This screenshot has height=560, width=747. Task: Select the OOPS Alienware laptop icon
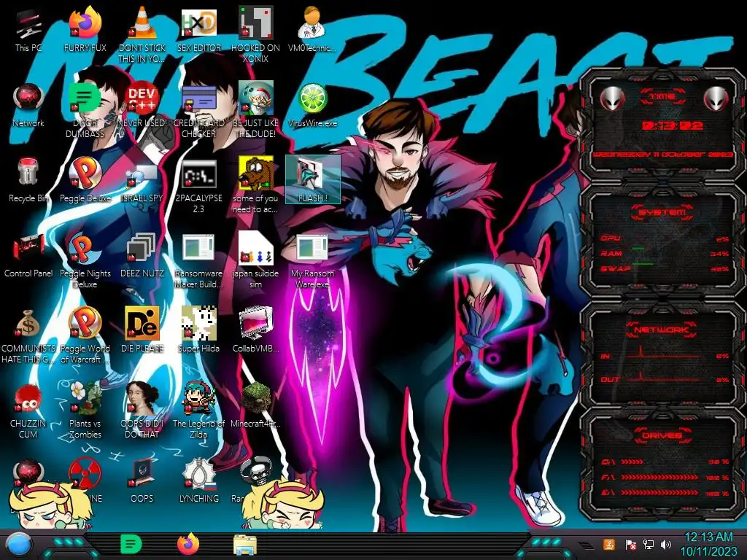click(x=142, y=481)
